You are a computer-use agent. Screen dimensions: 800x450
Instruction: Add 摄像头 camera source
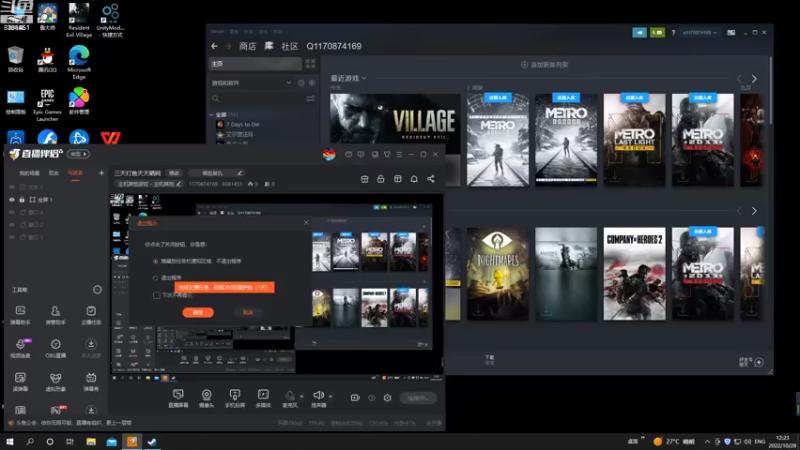click(207, 398)
